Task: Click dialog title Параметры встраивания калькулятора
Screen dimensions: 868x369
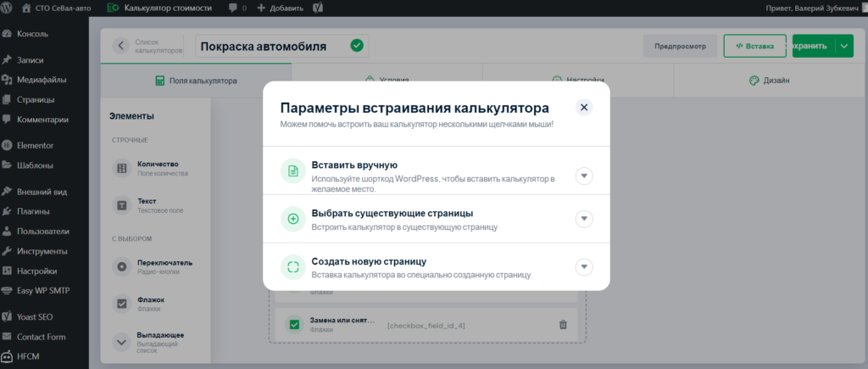Action: pyautogui.click(x=415, y=108)
